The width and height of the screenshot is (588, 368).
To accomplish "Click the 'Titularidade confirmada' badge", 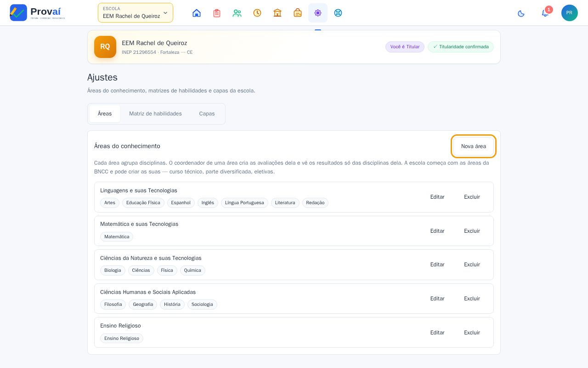I will click(x=461, y=47).
